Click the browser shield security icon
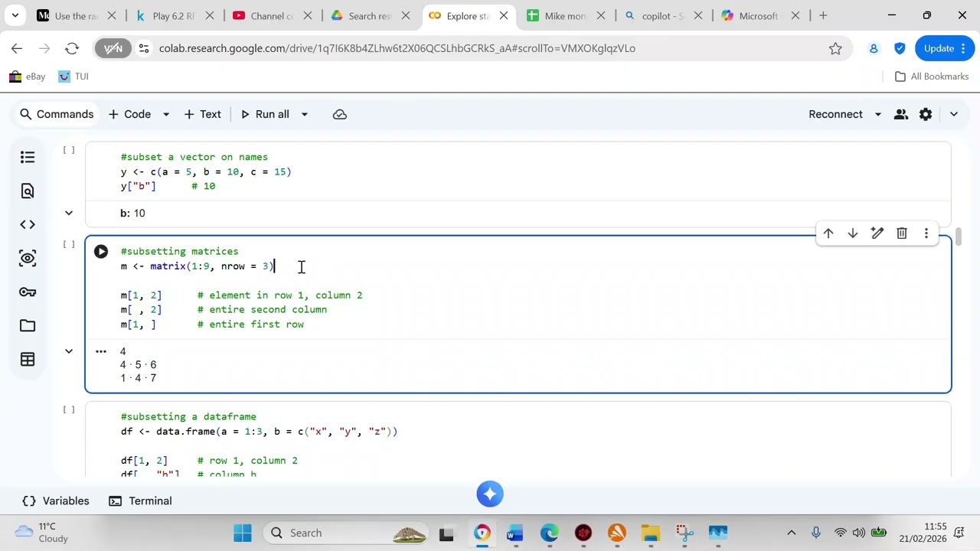Image resolution: width=980 pixels, height=551 pixels. coord(900,48)
